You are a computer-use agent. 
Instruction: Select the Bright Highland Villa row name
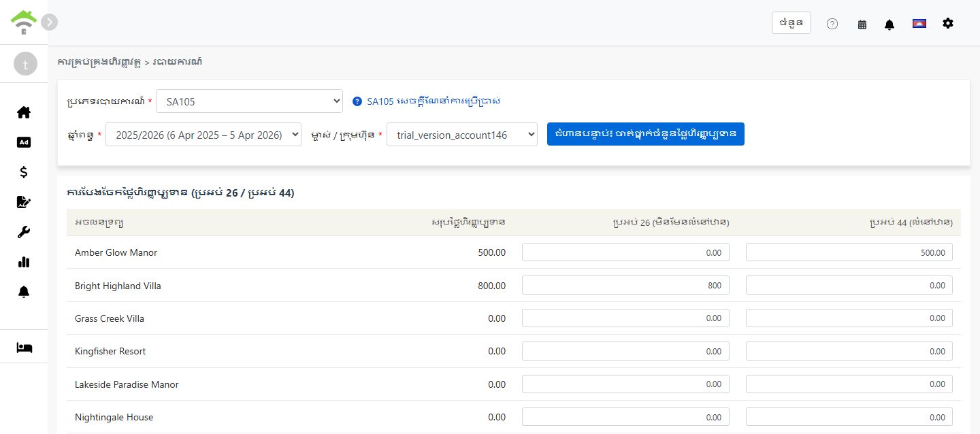click(x=118, y=286)
